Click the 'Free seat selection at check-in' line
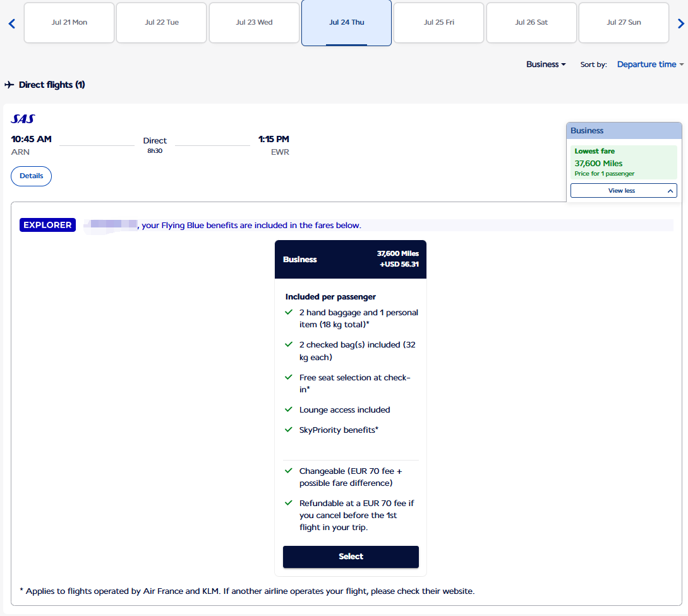 tap(354, 383)
